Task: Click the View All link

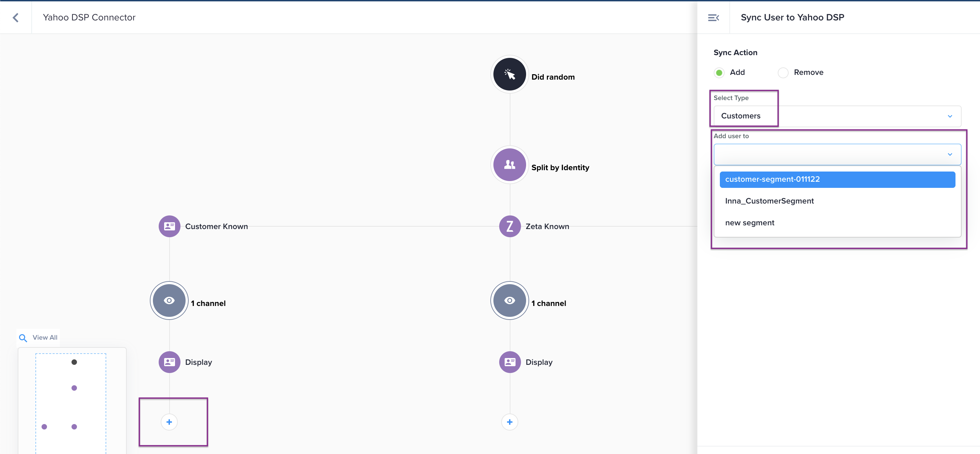Action: (45, 338)
